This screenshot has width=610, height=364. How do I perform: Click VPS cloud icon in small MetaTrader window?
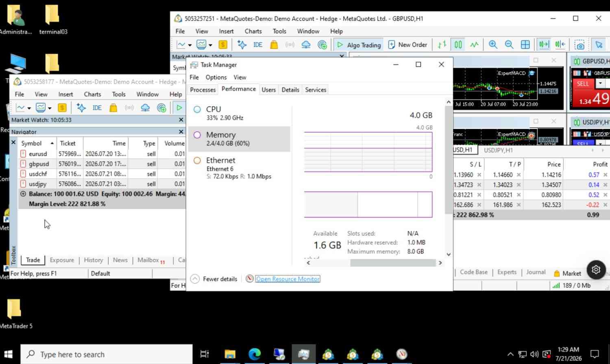(145, 108)
